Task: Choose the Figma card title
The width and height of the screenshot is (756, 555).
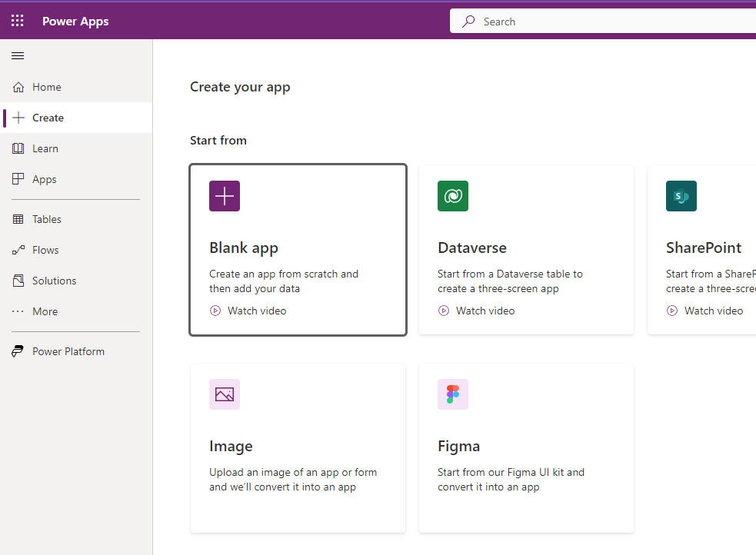Action: click(458, 447)
